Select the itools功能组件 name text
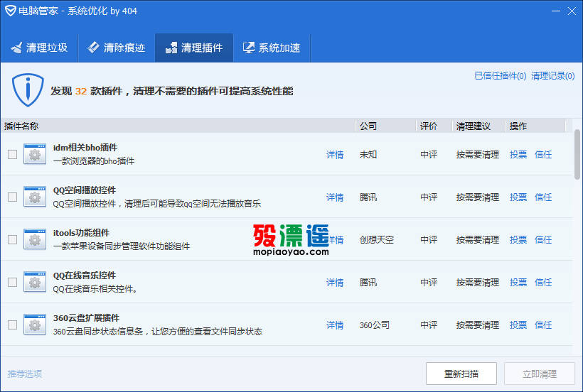Viewport: 583px width, 392px height. [81, 233]
